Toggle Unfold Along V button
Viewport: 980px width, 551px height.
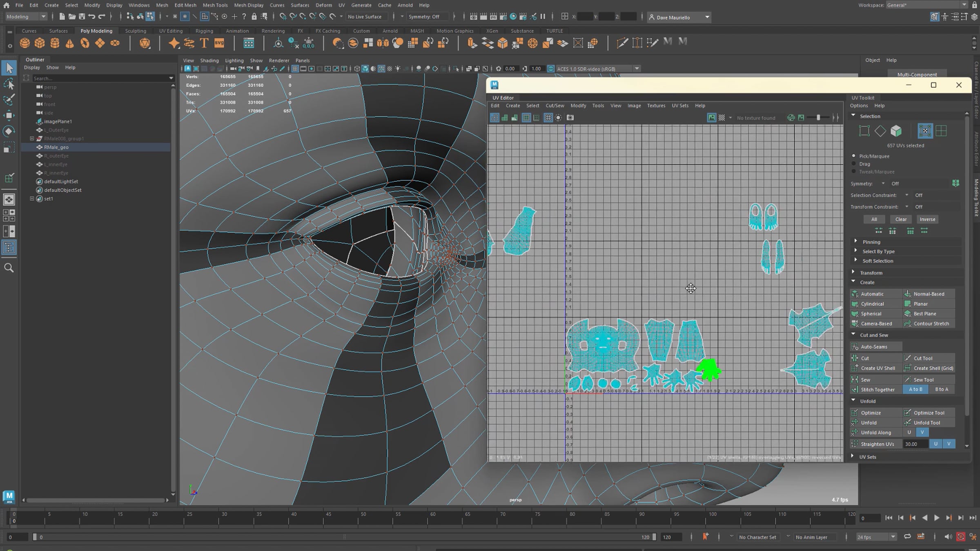point(922,432)
